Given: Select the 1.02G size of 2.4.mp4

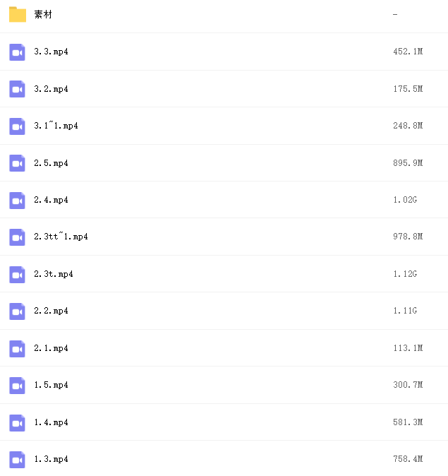Looking at the screenshot, I should tap(405, 200).
